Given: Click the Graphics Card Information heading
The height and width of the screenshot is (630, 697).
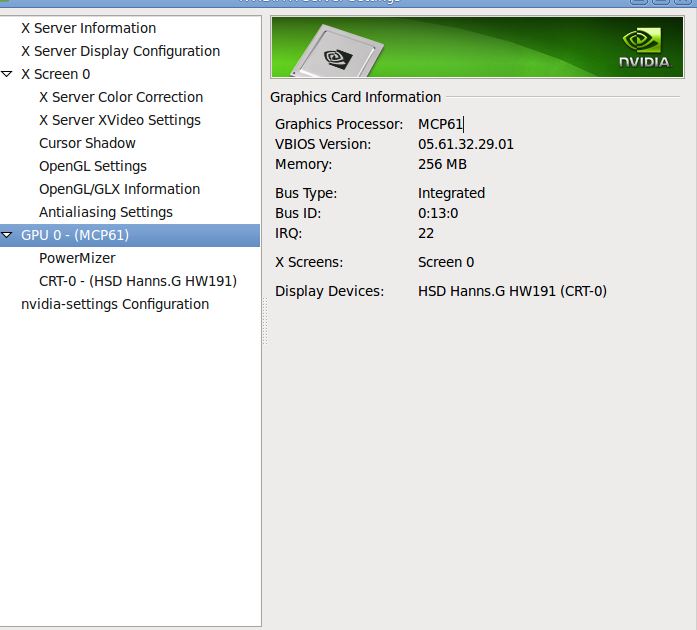Looking at the screenshot, I should [356, 97].
